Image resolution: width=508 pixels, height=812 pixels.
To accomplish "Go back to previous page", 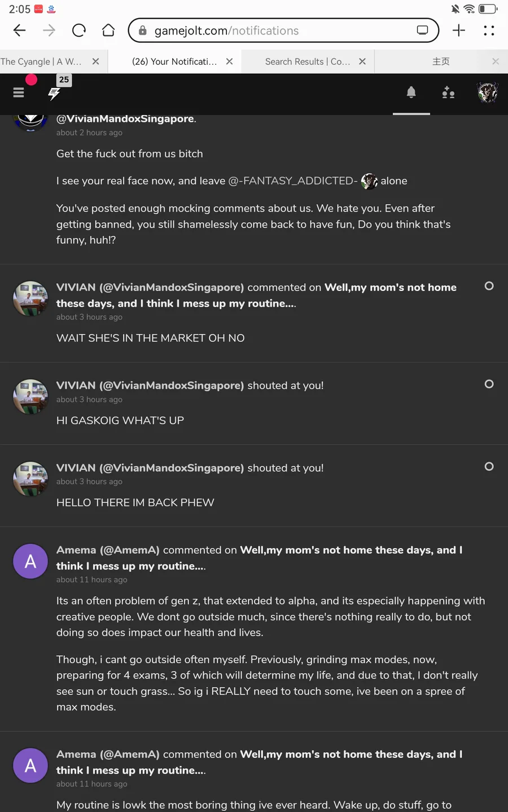I will point(20,30).
